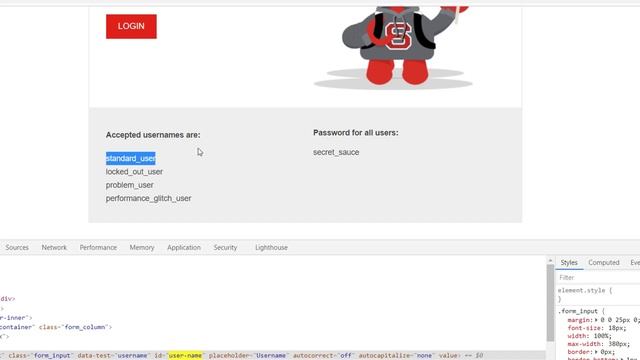The image size is (640, 360).
Task: Switch to the Memory tab
Action: (142, 247)
